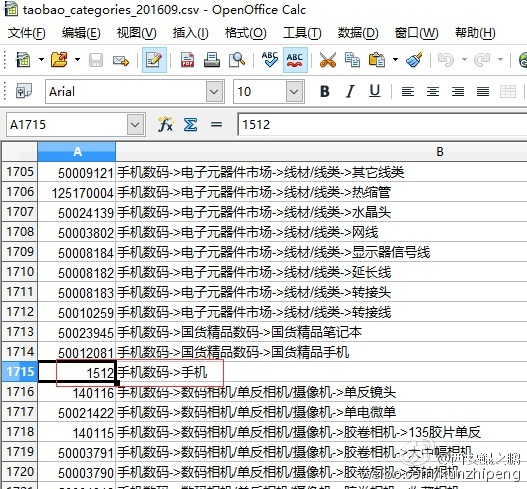This screenshot has width=527, height=489.
Task: Click cell containing 140116
Action: pos(77,392)
